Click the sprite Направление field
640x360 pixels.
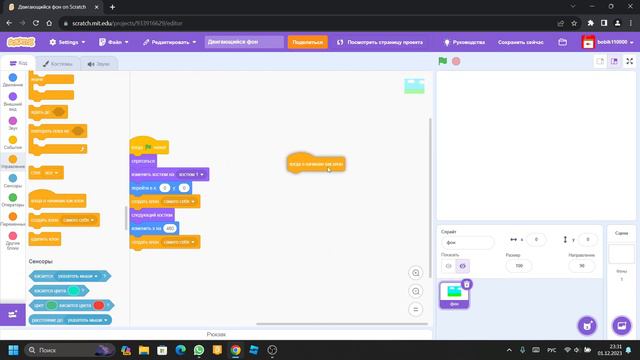[x=582, y=266]
